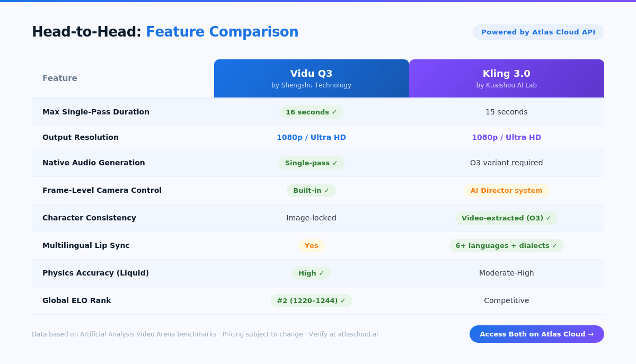
Task: Click the Feature column heading
Action: pyautogui.click(x=60, y=78)
